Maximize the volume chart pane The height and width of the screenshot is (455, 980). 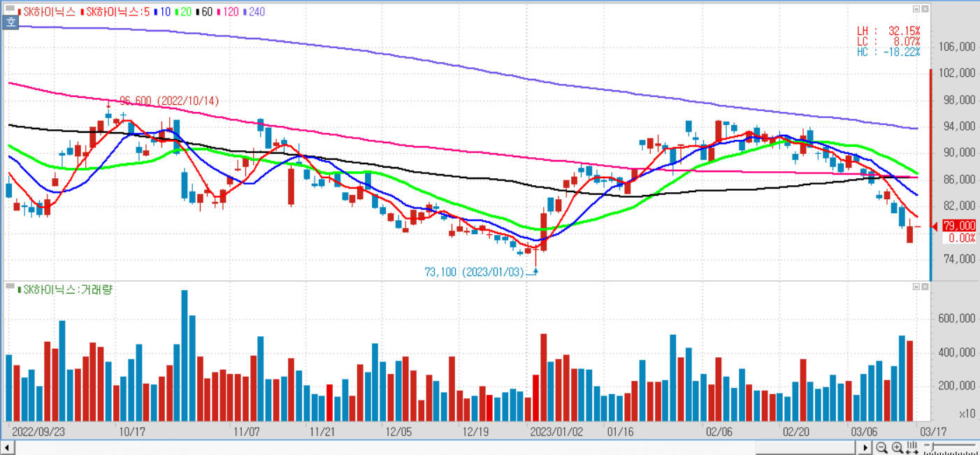point(916,287)
